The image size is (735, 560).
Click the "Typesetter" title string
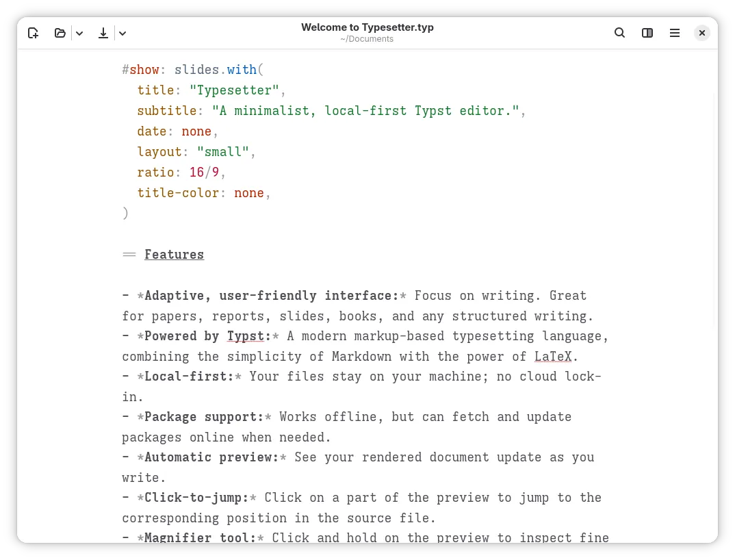234,90
